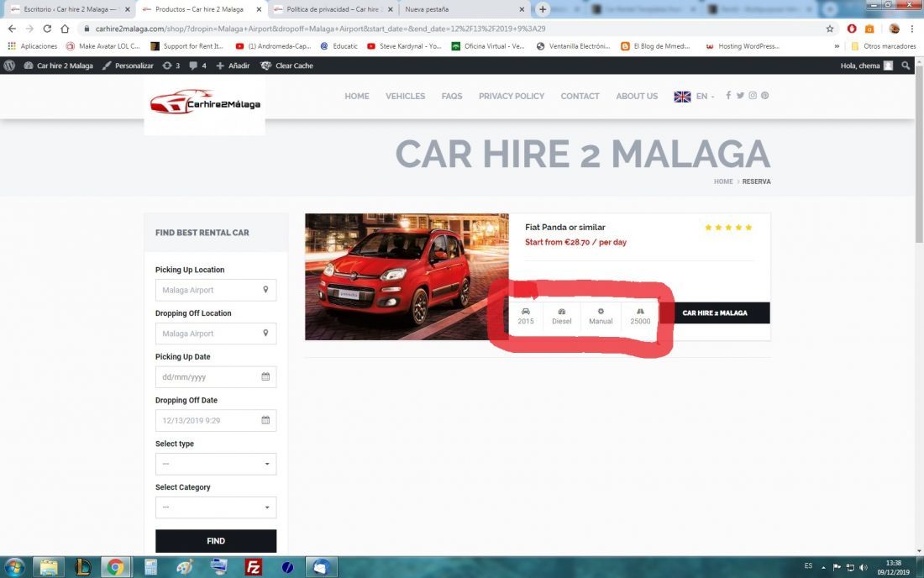Switch to the Escritorio Car hire 2 Malaga tab
The width and height of the screenshot is (924, 578).
(x=69, y=9)
